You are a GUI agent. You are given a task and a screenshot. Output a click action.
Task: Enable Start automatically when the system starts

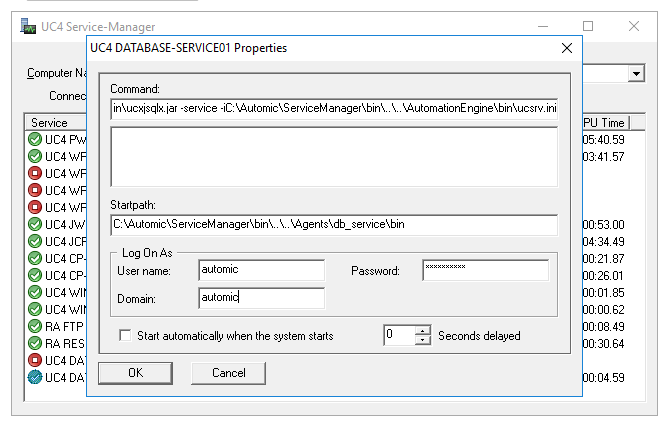(x=125, y=335)
